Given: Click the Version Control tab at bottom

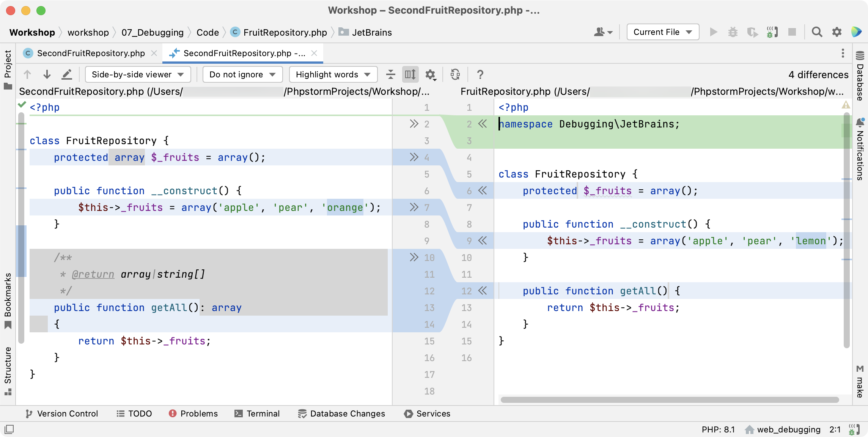Looking at the screenshot, I should pos(61,413).
